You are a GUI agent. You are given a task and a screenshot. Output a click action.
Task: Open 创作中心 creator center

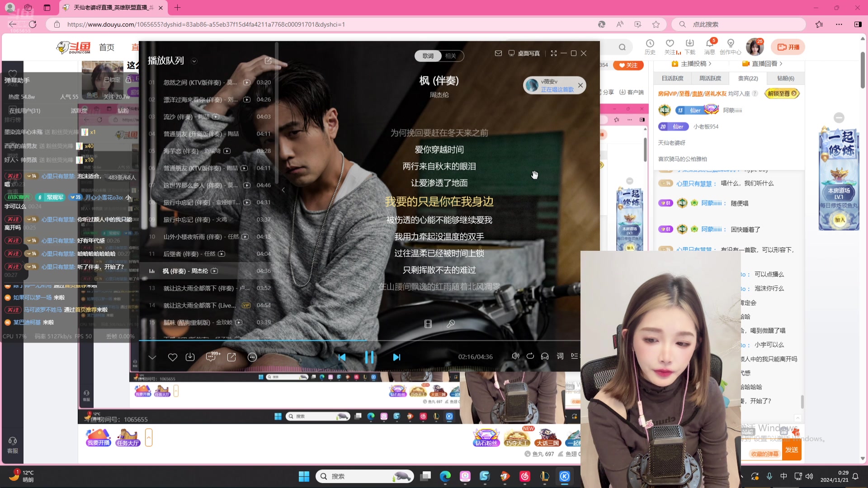(731, 47)
